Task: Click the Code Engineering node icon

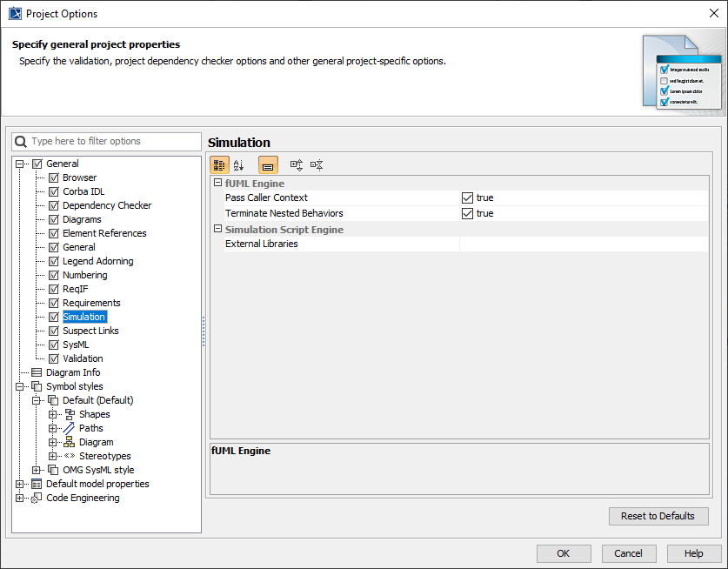Action: (x=37, y=498)
